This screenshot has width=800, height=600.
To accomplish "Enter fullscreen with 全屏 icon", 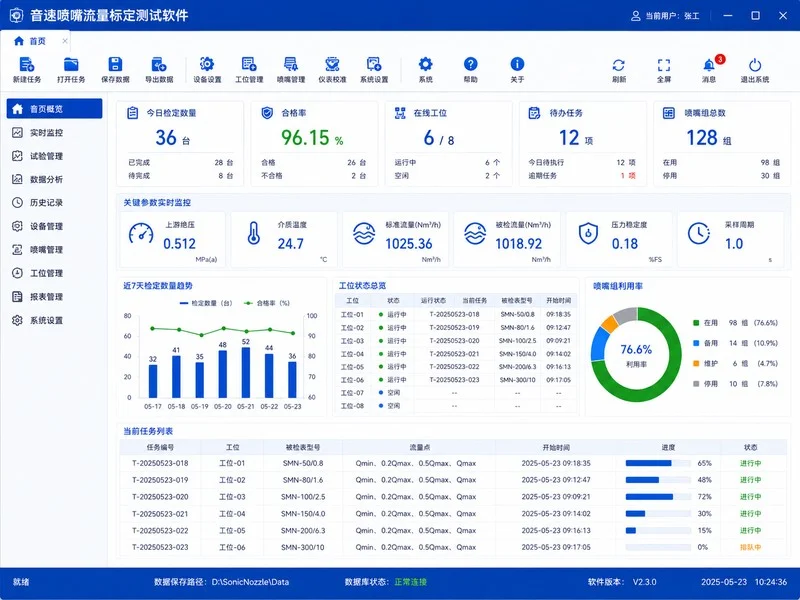I will [664, 65].
